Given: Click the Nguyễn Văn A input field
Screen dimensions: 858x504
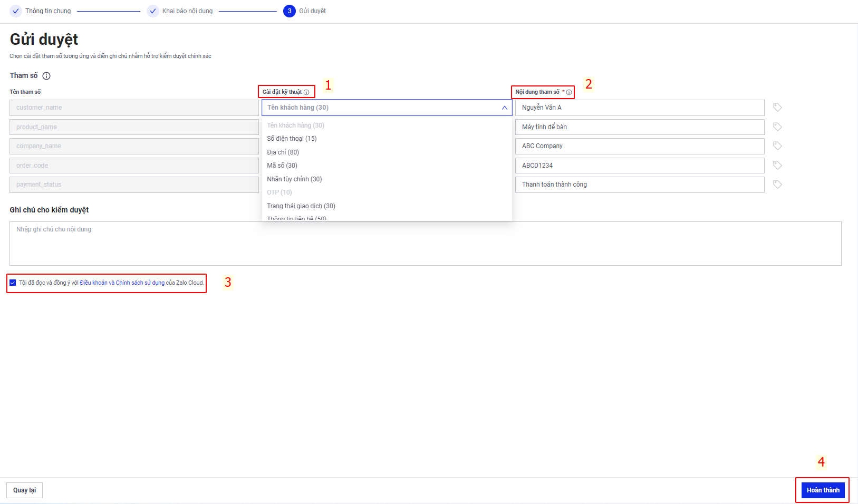Looking at the screenshot, I should click(x=640, y=108).
